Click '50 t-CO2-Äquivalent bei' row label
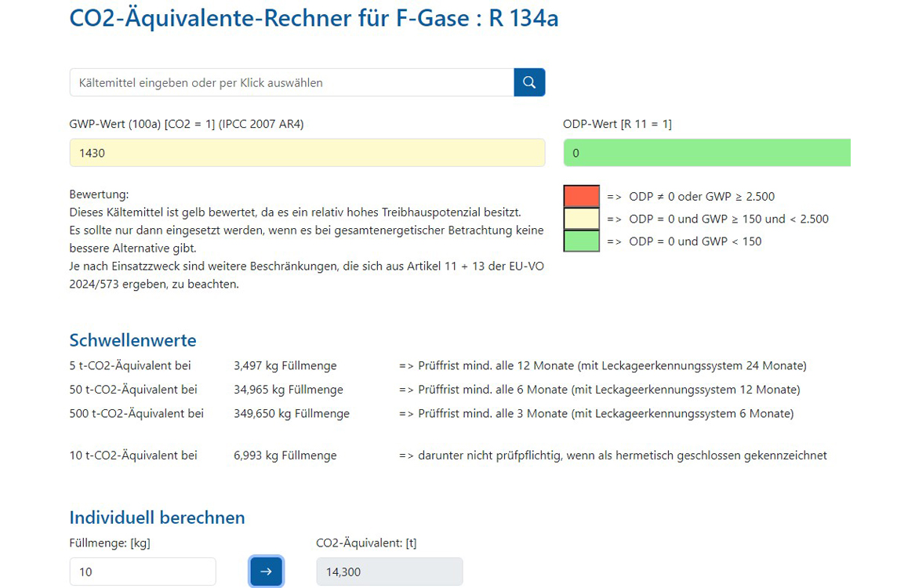Viewport: 897px width, 588px height. 133,390
